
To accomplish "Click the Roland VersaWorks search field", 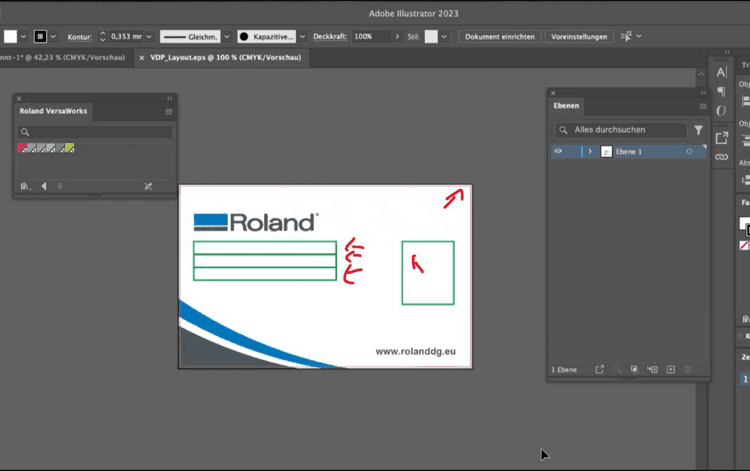I will [95, 132].
